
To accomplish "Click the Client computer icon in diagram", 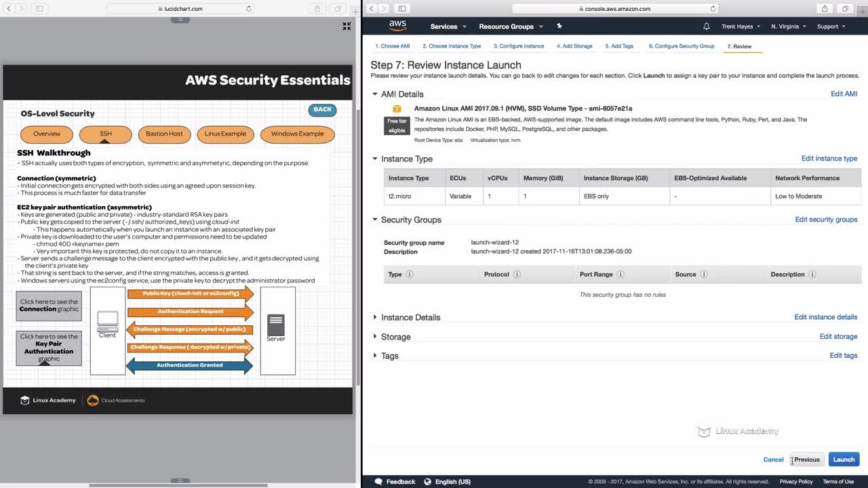I will tap(107, 321).
